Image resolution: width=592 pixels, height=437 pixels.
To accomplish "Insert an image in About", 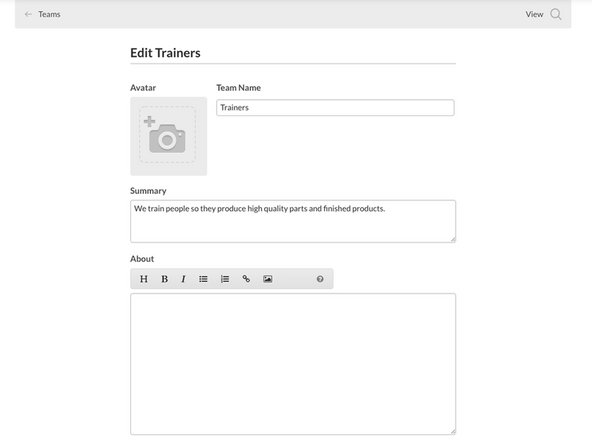I will point(268,279).
